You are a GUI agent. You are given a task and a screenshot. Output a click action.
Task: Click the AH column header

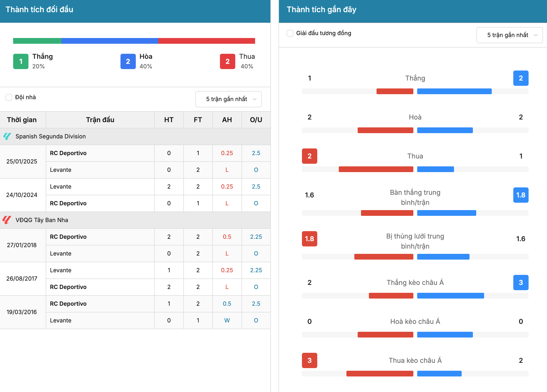[227, 120]
